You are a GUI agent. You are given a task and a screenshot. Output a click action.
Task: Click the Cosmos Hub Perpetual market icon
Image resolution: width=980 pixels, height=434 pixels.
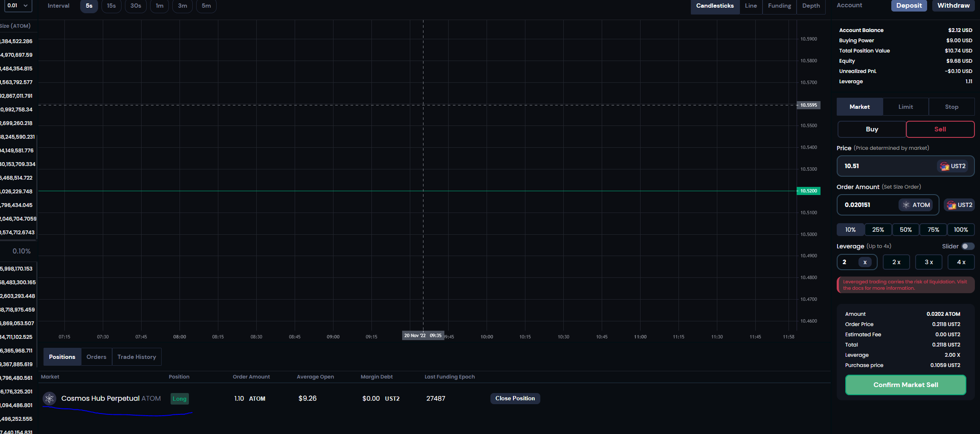click(49, 399)
